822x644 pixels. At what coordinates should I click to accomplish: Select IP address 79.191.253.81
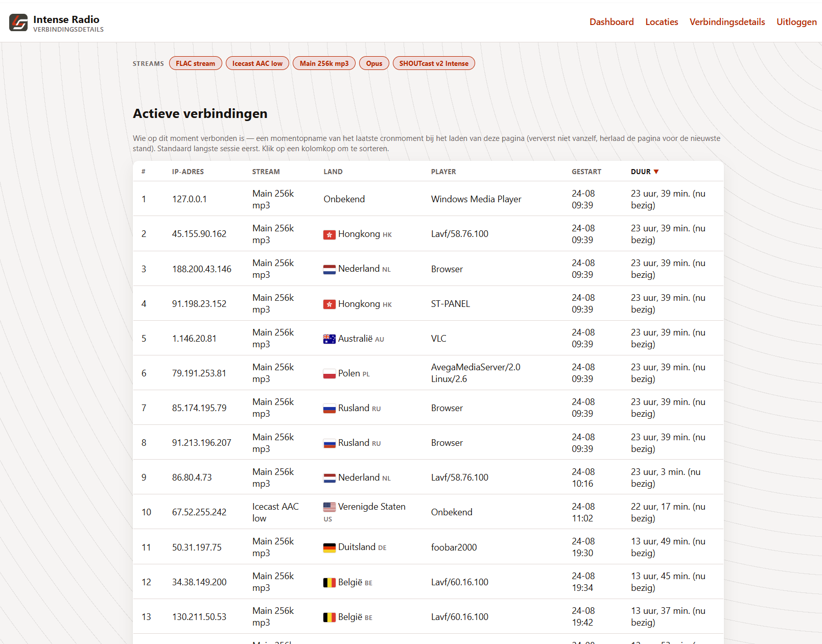[199, 373]
